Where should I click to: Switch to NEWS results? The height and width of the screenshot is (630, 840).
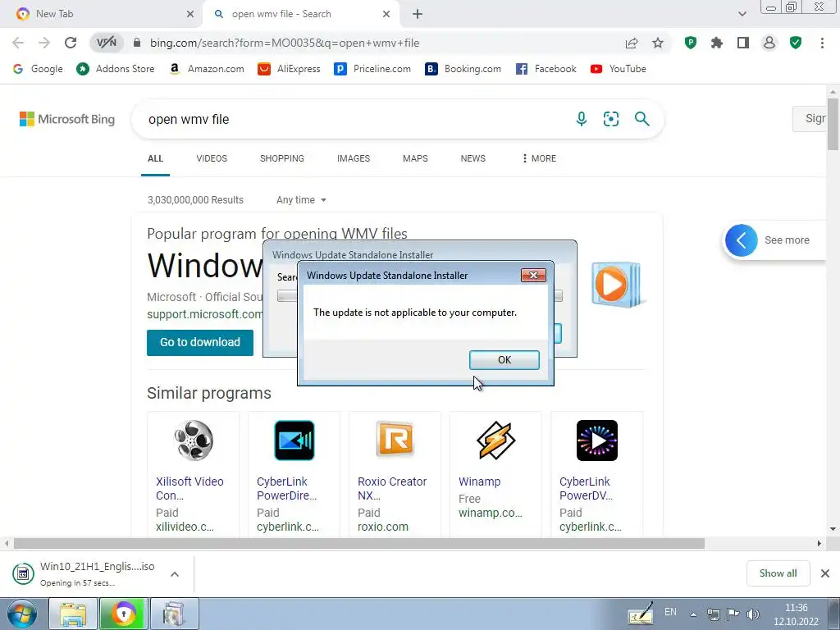click(x=473, y=158)
